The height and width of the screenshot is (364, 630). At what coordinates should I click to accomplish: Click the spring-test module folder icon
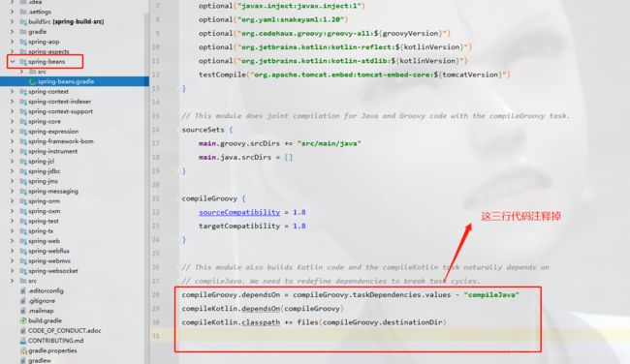(x=23, y=221)
